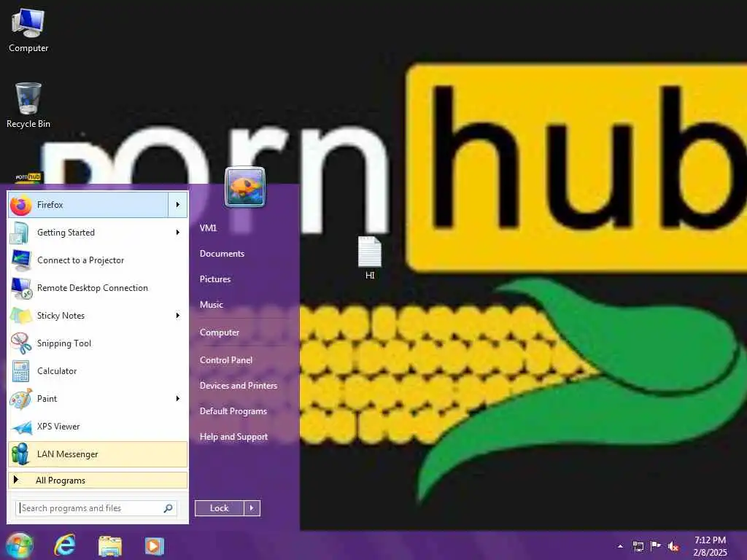
Task: Click the Snipping Tool scissors icon
Action: pos(21,343)
